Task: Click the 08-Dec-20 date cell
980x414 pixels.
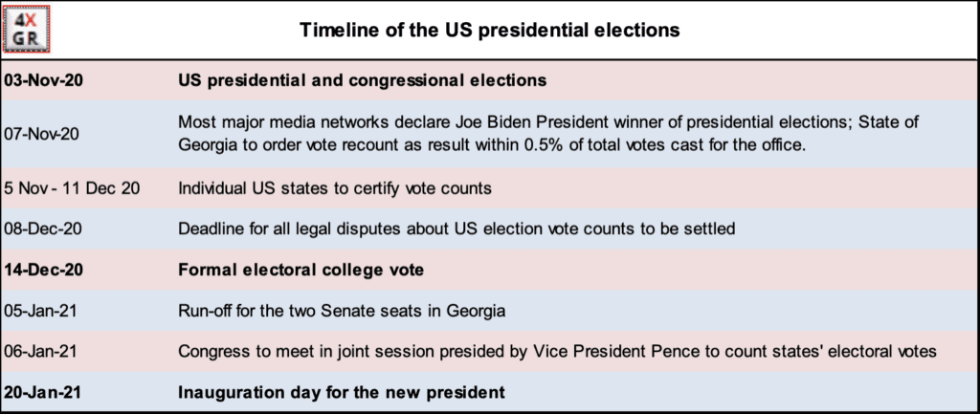Action: coord(42,229)
